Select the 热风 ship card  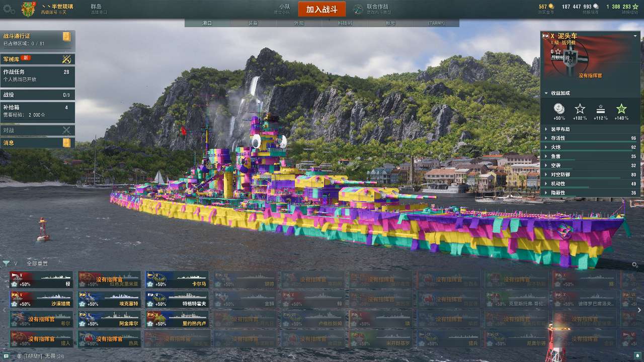click(x=109, y=339)
